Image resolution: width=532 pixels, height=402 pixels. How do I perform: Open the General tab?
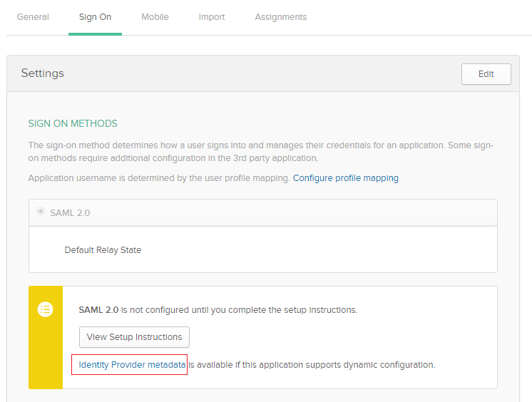[x=33, y=17]
